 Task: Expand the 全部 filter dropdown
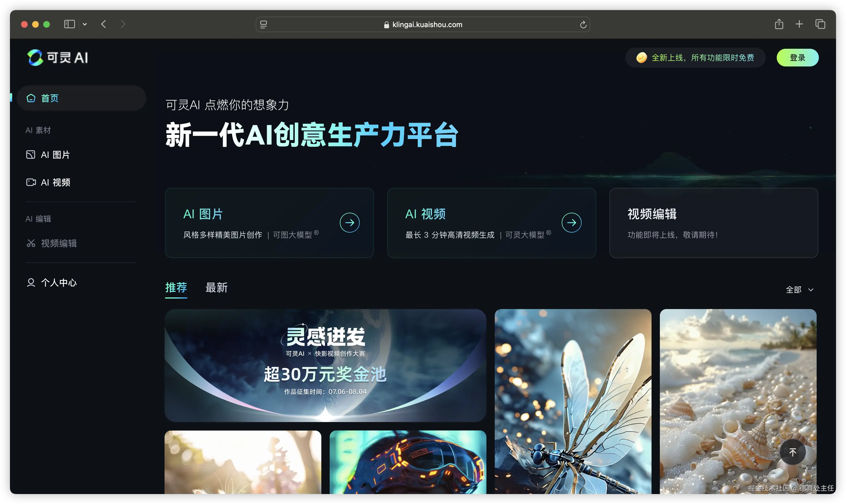coord(799,290)
